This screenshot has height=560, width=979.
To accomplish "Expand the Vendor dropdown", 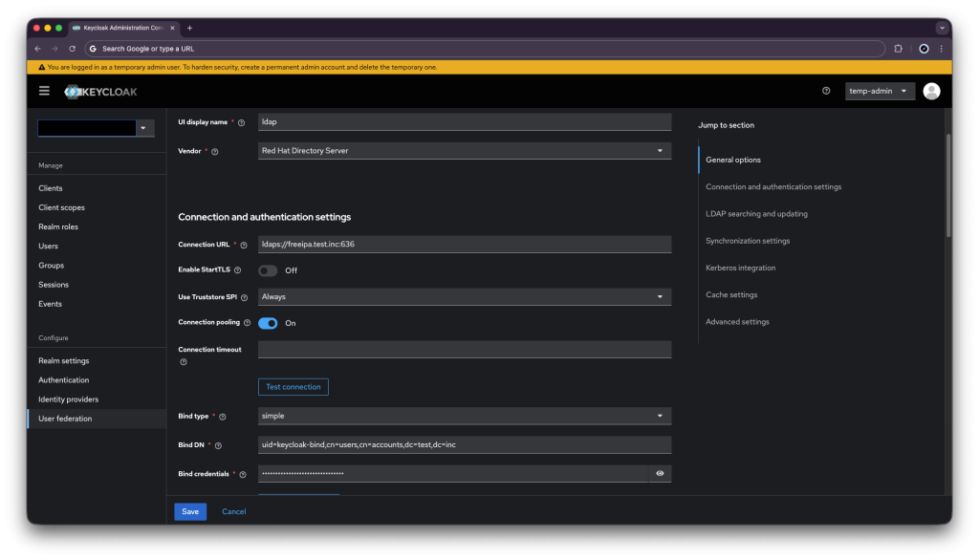I will point(465,151).
